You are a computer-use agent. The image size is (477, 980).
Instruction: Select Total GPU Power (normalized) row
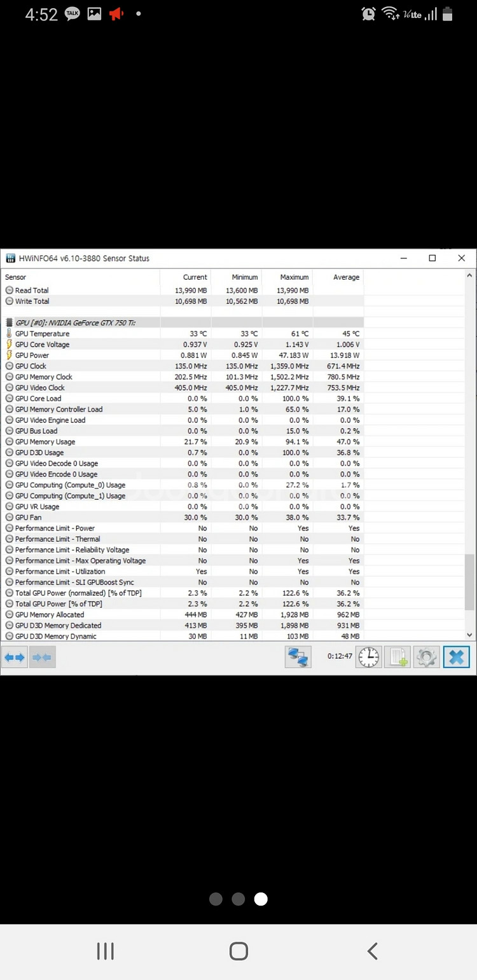pos(183,593)
